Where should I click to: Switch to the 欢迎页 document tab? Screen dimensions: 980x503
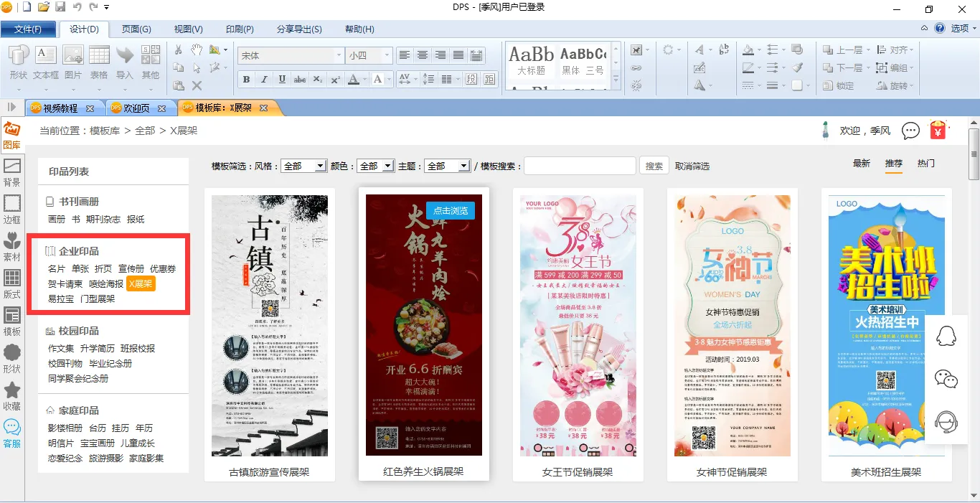(x=136, y=108)
